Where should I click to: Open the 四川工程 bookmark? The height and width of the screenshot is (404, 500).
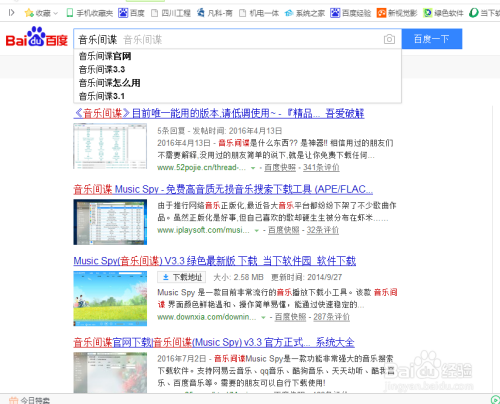pyautogui.click(x=171, y=13)
